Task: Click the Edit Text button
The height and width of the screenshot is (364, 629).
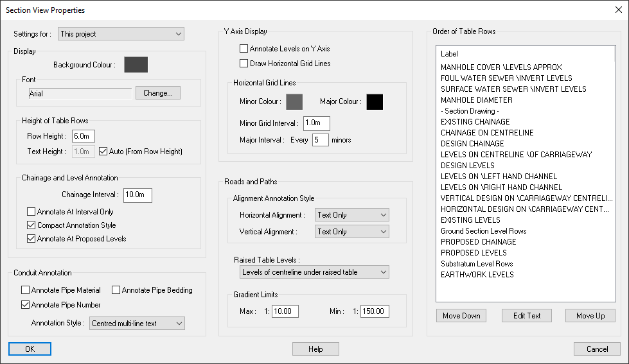Action: [x=526, y=316]
